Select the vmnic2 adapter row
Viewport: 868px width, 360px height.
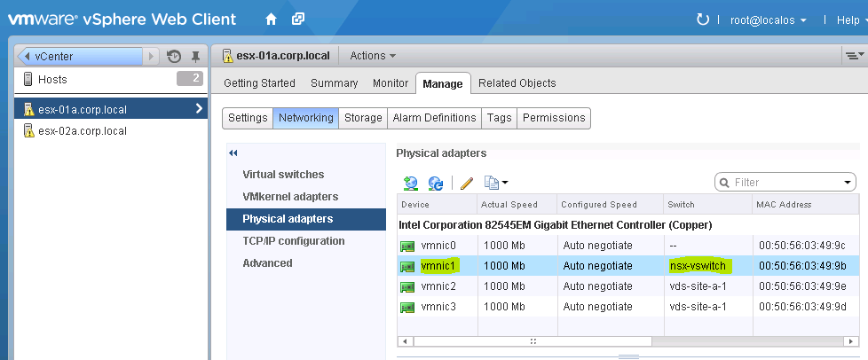pos(628,286)
